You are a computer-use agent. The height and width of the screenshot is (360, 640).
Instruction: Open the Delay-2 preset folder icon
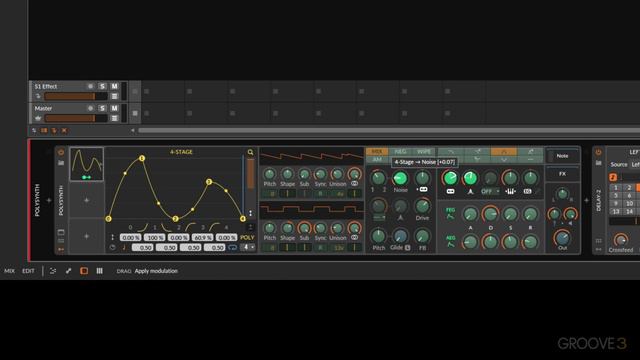coord(598,163)
